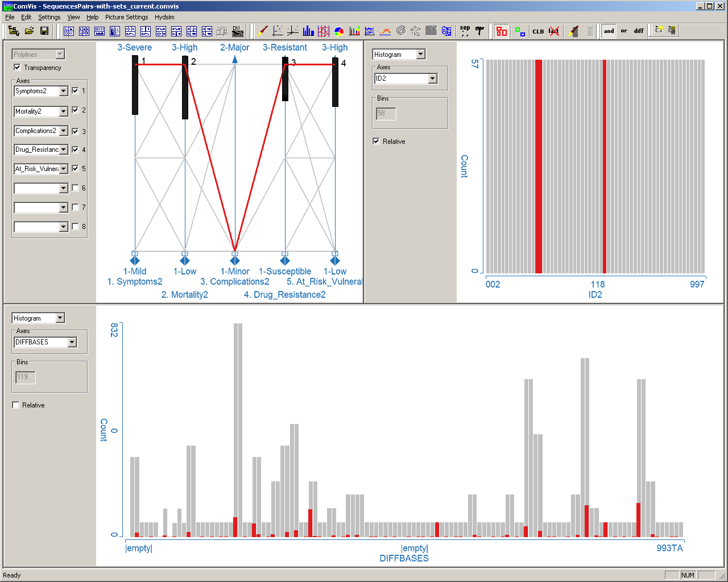
Task: Choose the pie chart view icon
Action: tap(339, 31)
